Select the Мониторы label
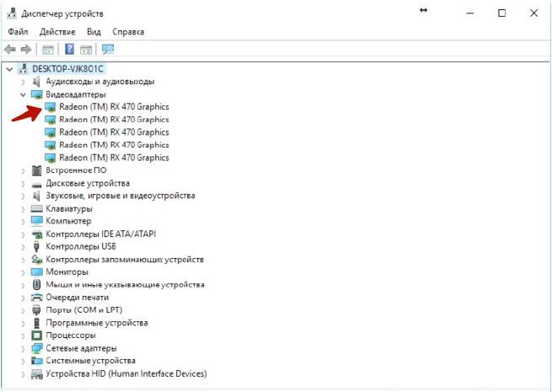Viewport: 552px width, 392px height. pos(67,272)
